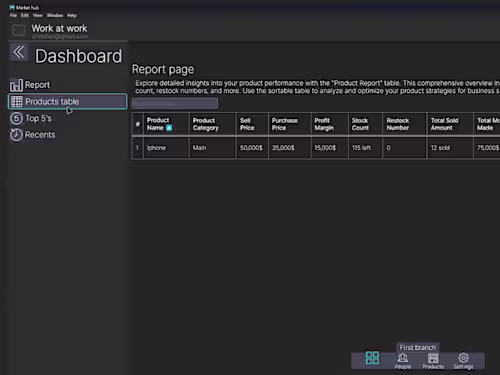
Task: Click the Work at work workspace header
Action: point(59,29)
